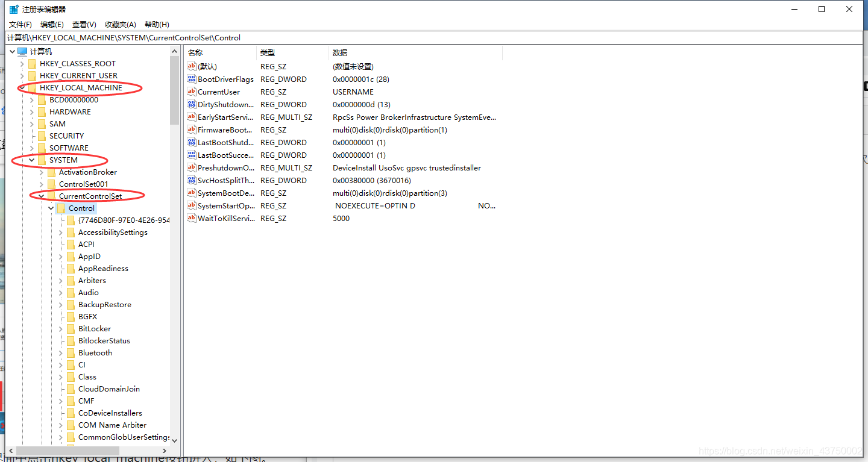Collapse the Control key chevron
The width and height of the screenshot is (868, 462).
(51, 208)
